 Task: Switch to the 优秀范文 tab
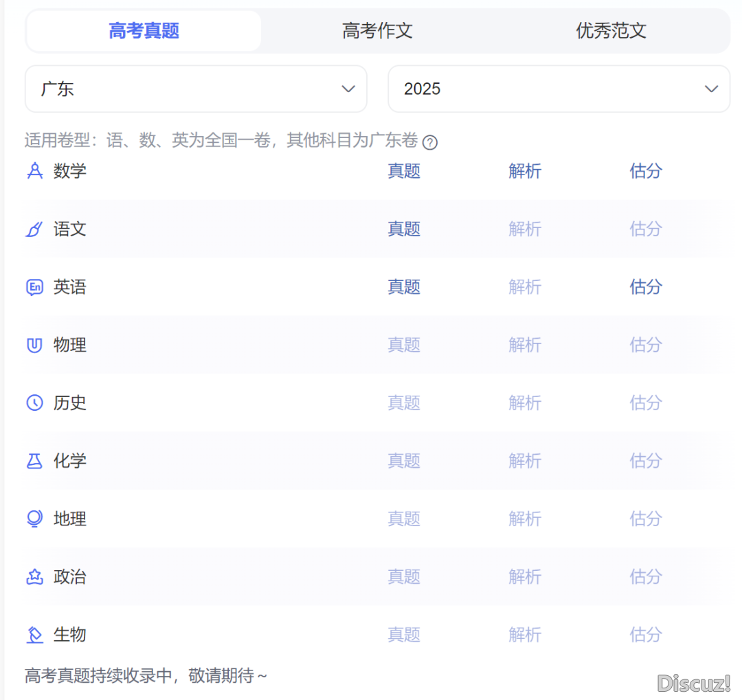pyautogui.click(x=611, y=31)
